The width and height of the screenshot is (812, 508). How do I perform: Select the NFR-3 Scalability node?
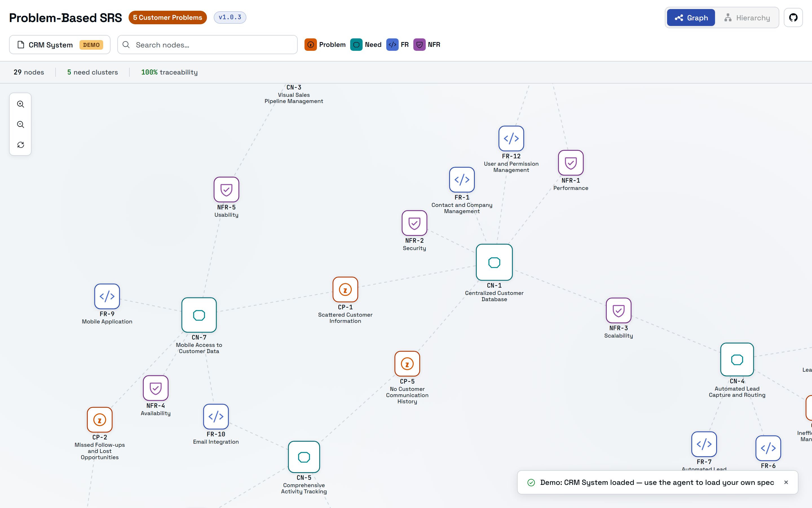pyautogui.click(x=618, y=310)
